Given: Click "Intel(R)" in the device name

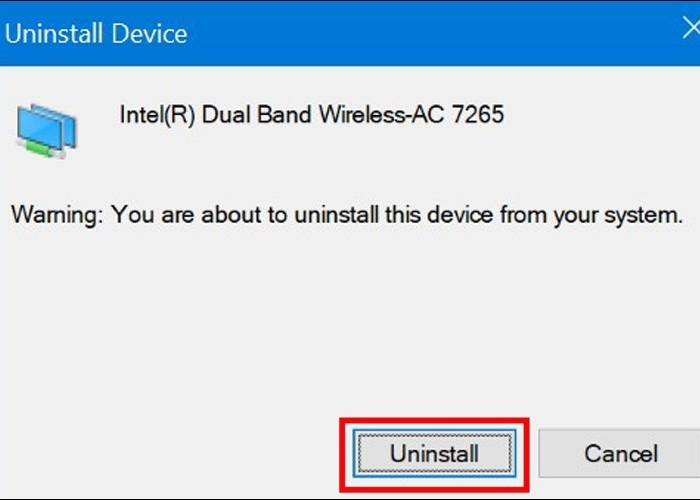Looking at the screenshot, I should pyautogui.click(x=157, y=115).
